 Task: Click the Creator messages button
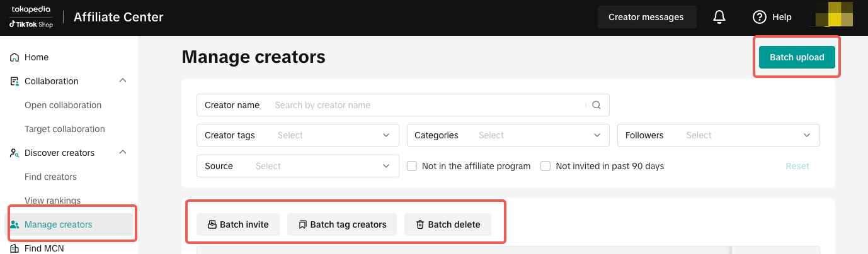646,18
